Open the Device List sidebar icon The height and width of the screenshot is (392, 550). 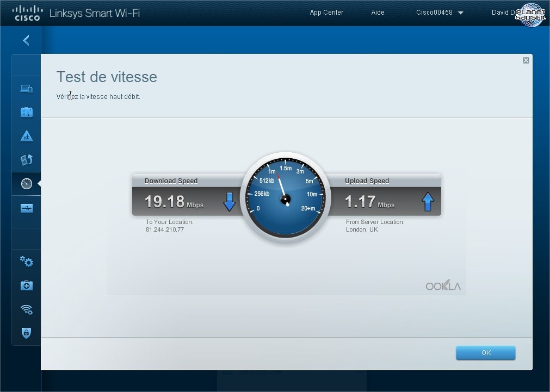27,89
